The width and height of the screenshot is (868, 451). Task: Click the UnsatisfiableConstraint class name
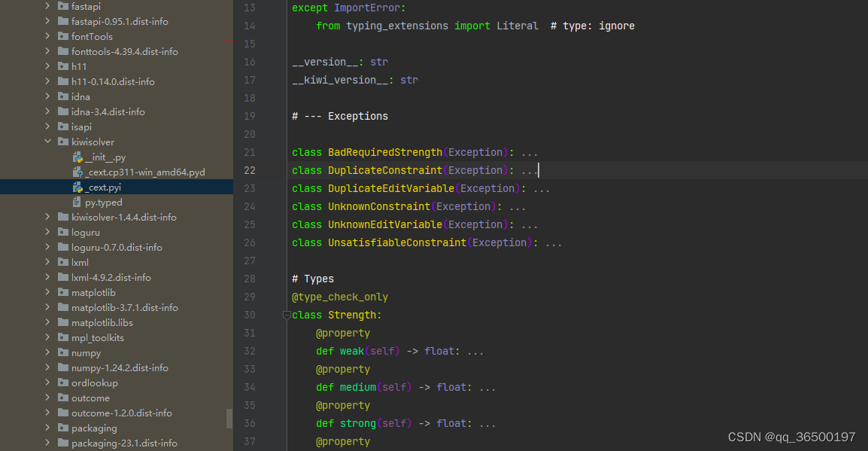click(x=397, y=242)
